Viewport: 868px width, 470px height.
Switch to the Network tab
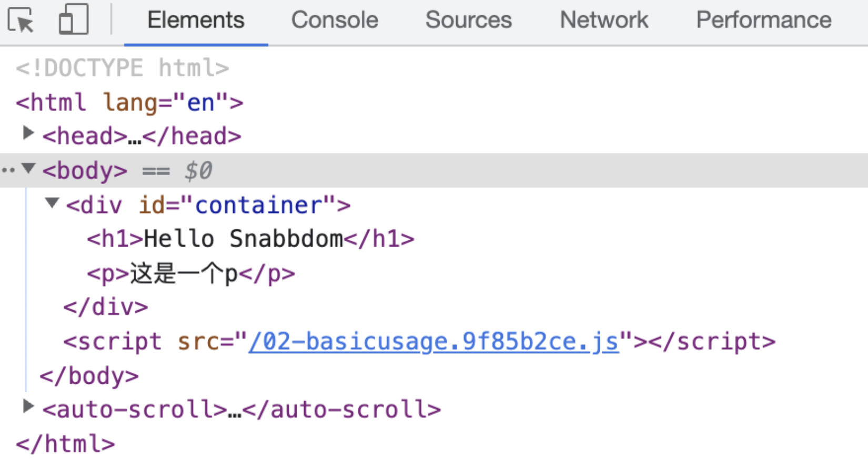(604, 20)
